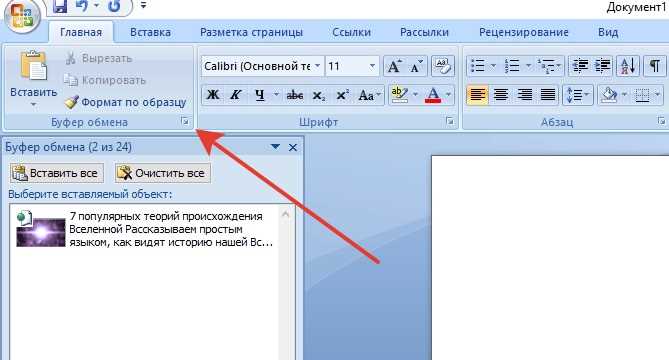Viewport: 669px width, 360px height.
Task: Click the Вставить paste icon
Action: [x=33, y=66]
